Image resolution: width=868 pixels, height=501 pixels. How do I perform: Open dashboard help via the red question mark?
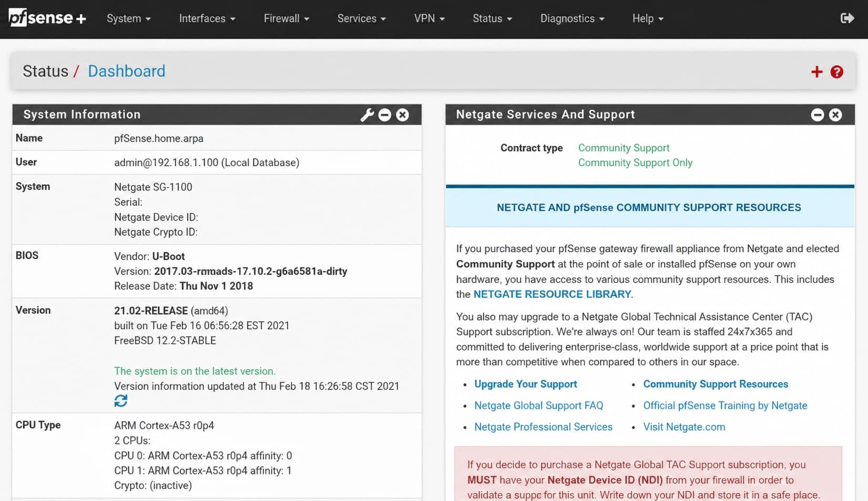pyautogui.click(x=836, y=72)
